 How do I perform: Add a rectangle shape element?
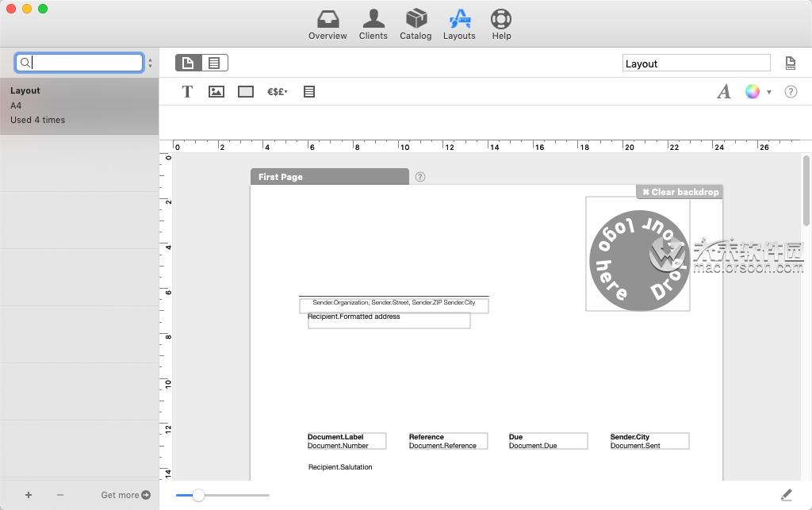(246, 92)
